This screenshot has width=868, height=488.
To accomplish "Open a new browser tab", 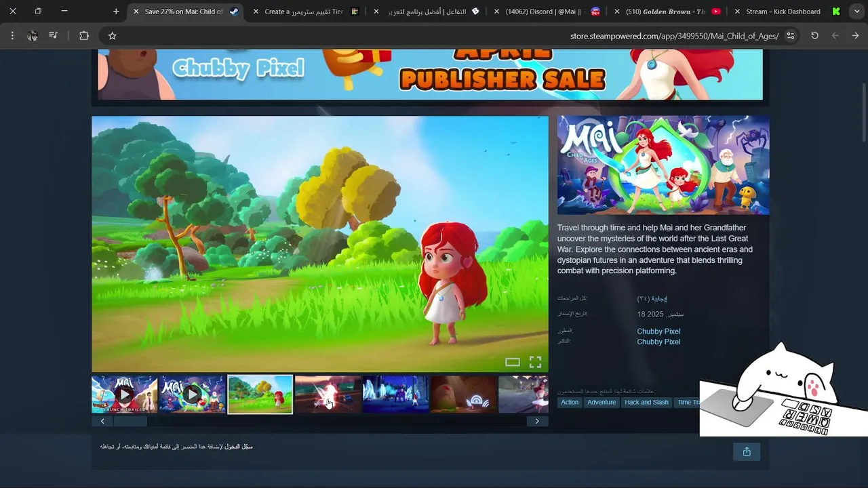I will pos(116,12).
